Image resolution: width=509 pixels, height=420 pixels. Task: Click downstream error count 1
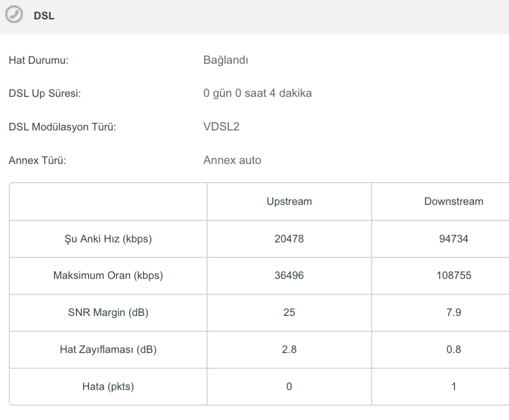pyautogui.click(x=453, y=386)
